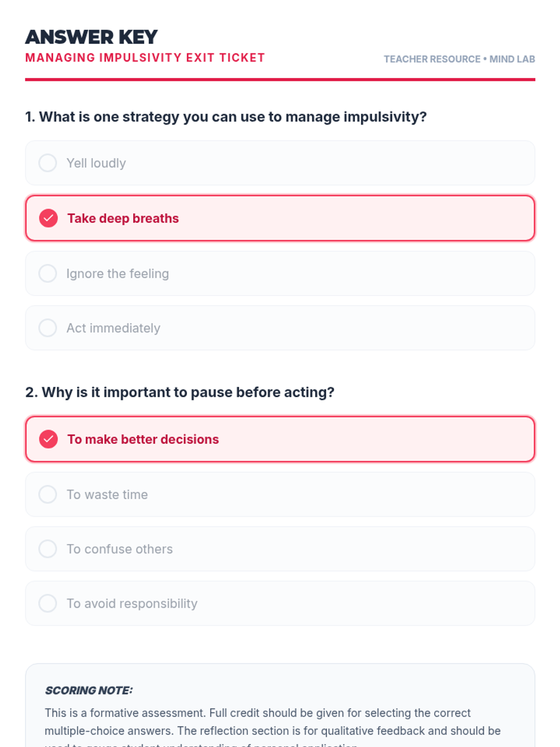
Task: Click the Act immediately option label
Action: pyautogui.click(x=113, y=328)
